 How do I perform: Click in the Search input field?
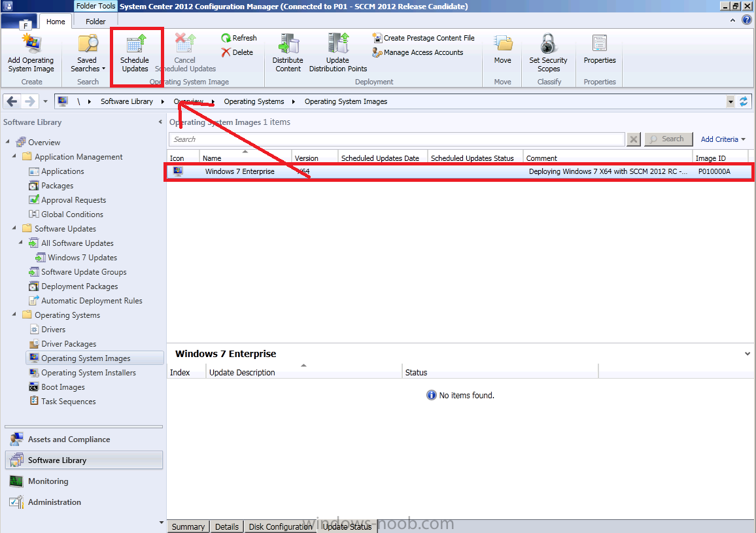click(396, 139)
